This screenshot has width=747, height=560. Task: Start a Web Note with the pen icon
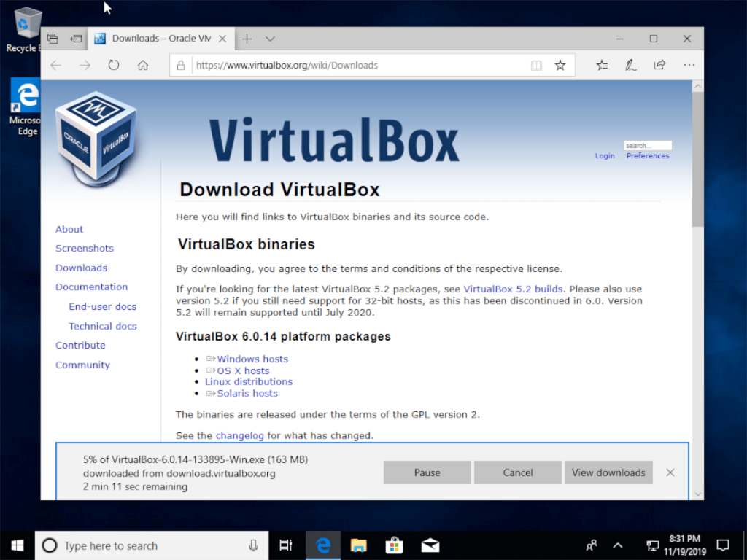pyautogui.click(x=630, y=65)
